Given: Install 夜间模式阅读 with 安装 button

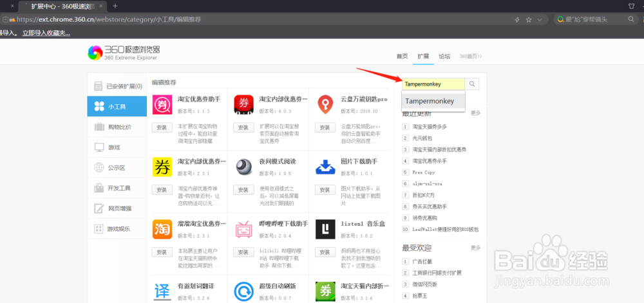Looking at the screenshot, I should 243,190.
